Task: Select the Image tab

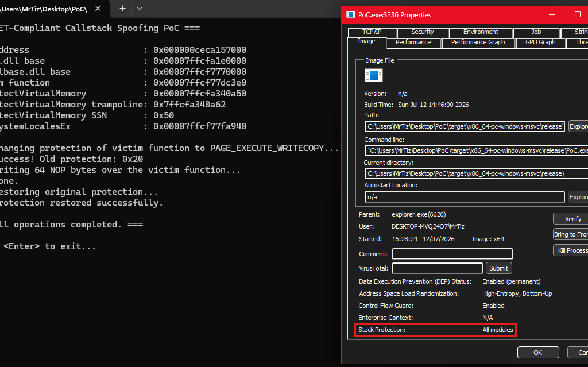Action: pos(366,42)
